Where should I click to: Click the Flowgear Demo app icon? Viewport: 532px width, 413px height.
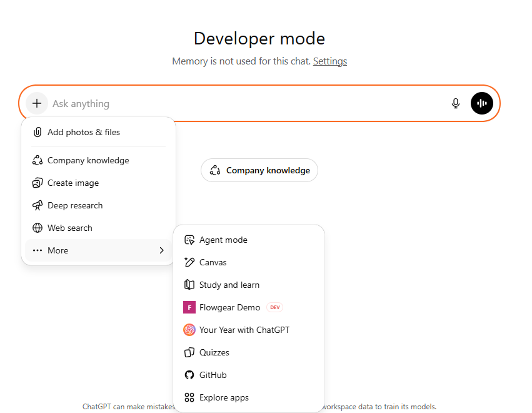coord(189,307)
